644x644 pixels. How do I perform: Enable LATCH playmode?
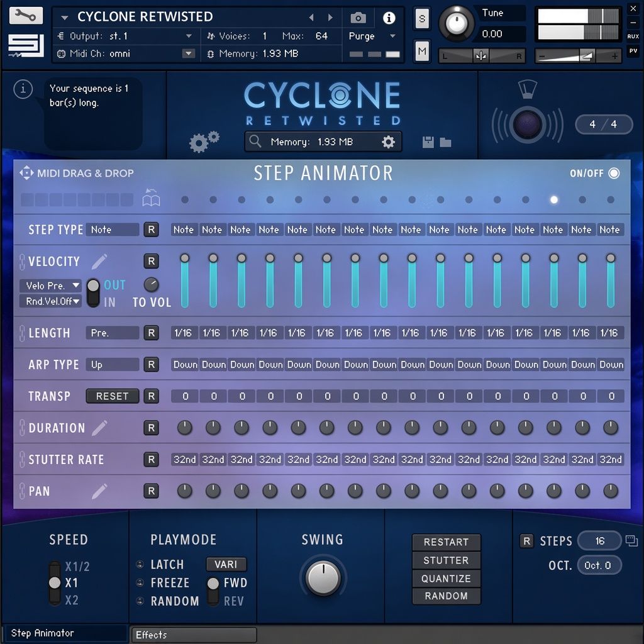click(140, 564)
